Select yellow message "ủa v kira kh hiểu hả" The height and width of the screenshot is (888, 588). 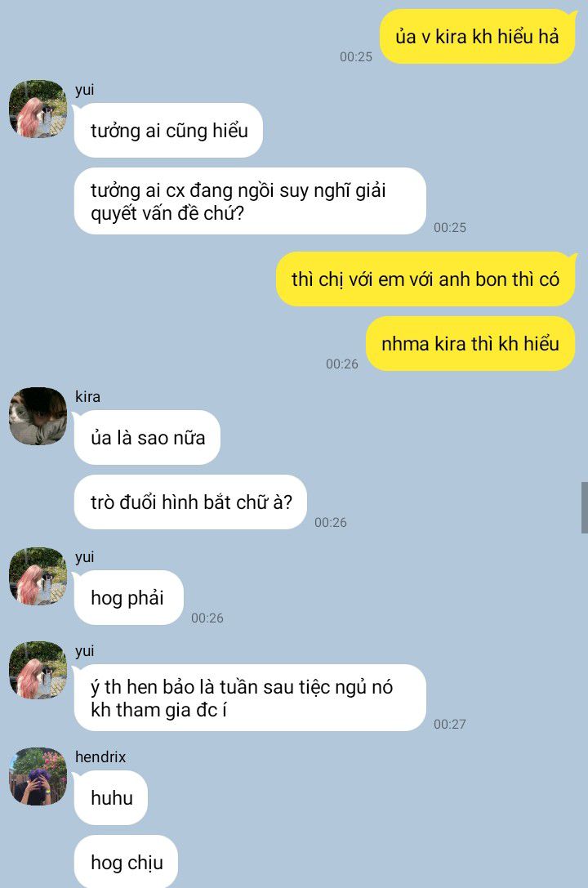[478, 36]
